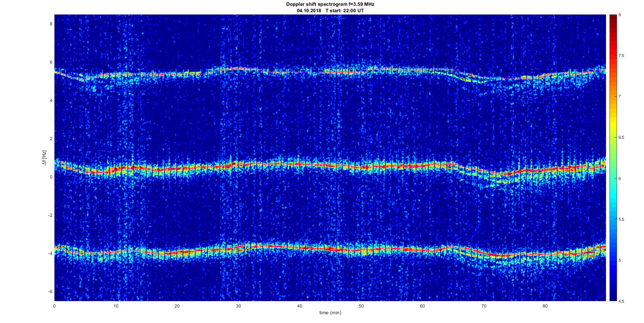Click the y-axis tick label '-2'
This screenshot has height=323, width=644.
coord(50,215)
